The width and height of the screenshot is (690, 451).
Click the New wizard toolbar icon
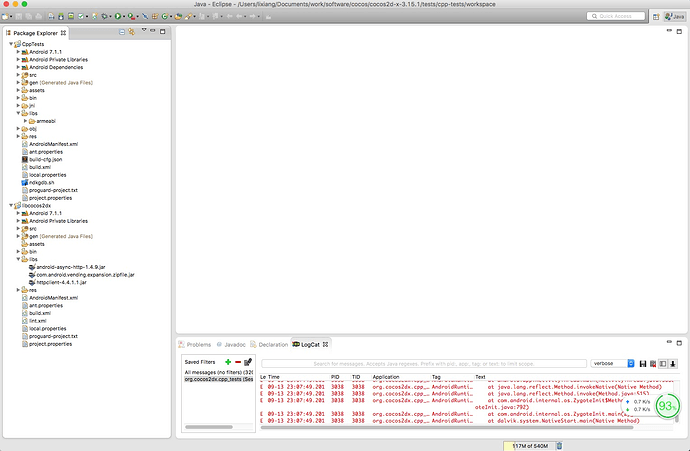coord(4,16)
